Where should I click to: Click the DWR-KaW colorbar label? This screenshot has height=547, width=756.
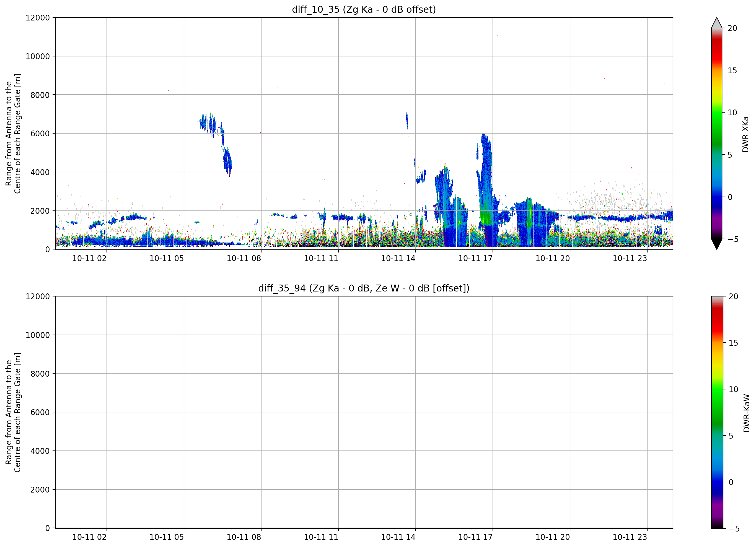tap(747, 413)
